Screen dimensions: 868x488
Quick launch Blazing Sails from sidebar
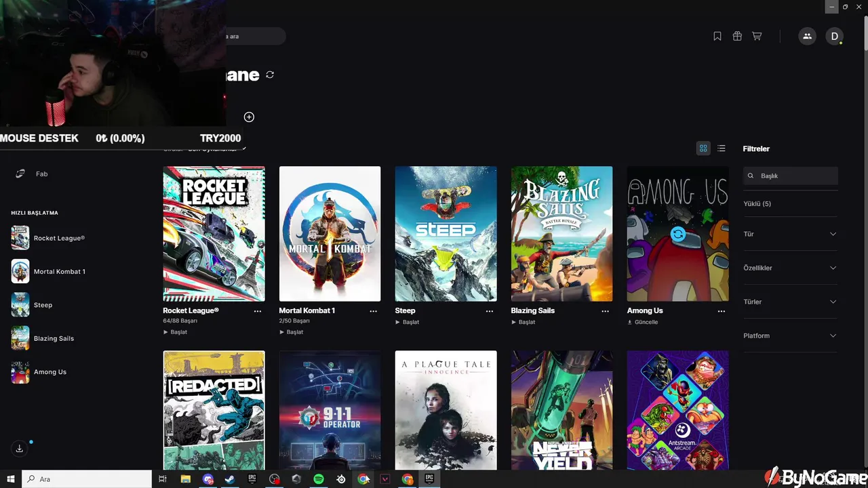tap(42, 338)
